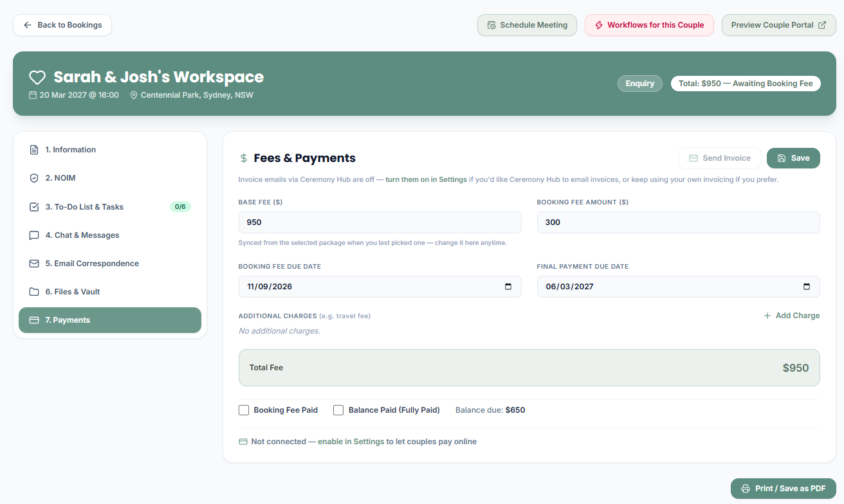844x504 pixels.
Task: Click the back arrow icon in Back to Bookings
Action: click(x=27, y=25)
